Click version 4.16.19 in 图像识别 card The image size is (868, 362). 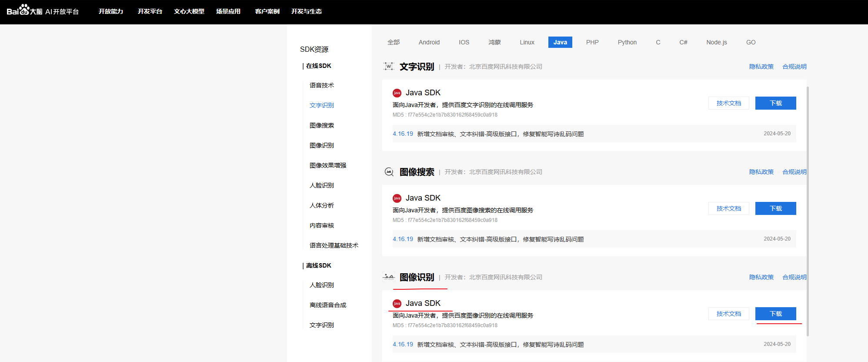pyautogui.click(x=403, y=344)
